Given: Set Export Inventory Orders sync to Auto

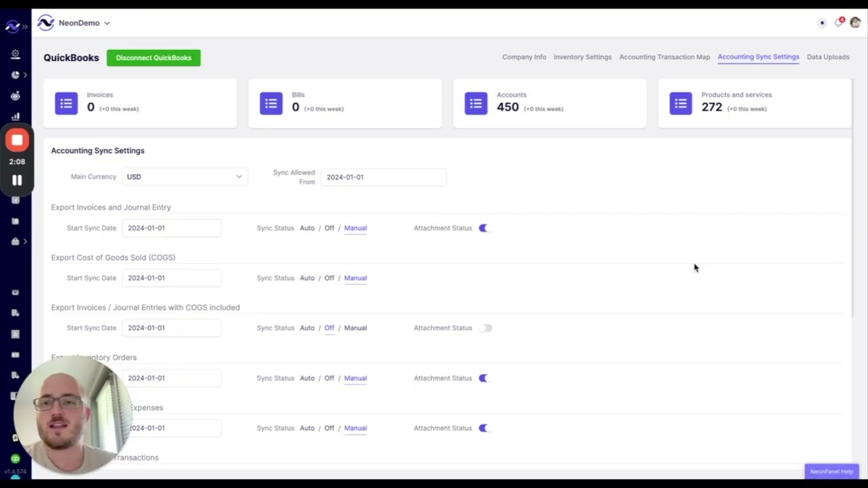Looking at the screenshot, I should pyautogui.click(x=307, y=378).
